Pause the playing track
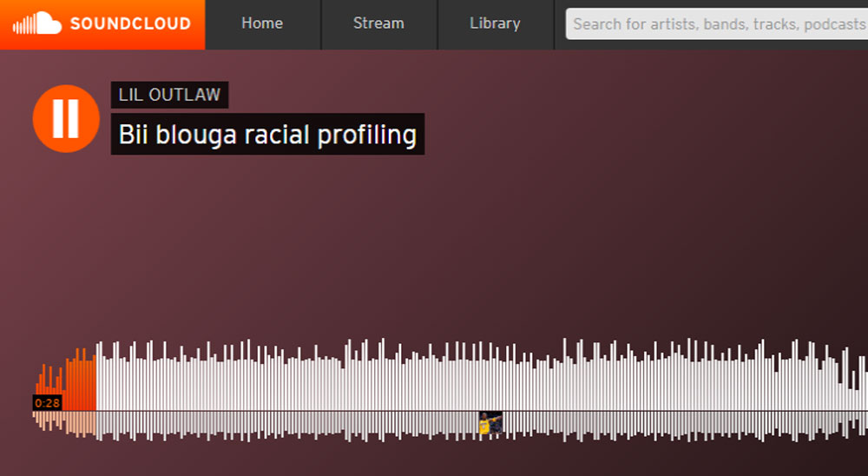 [x=66, y=119]
